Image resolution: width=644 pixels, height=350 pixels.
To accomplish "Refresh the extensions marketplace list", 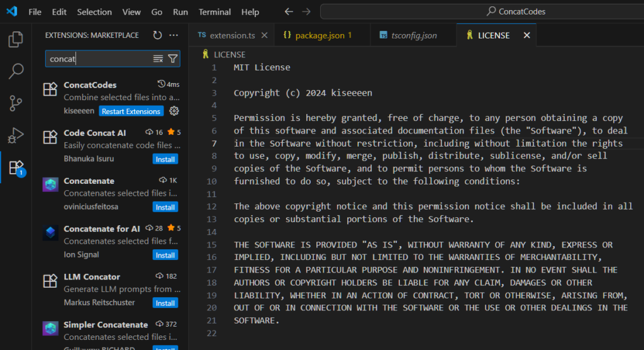I will [157, 35].
